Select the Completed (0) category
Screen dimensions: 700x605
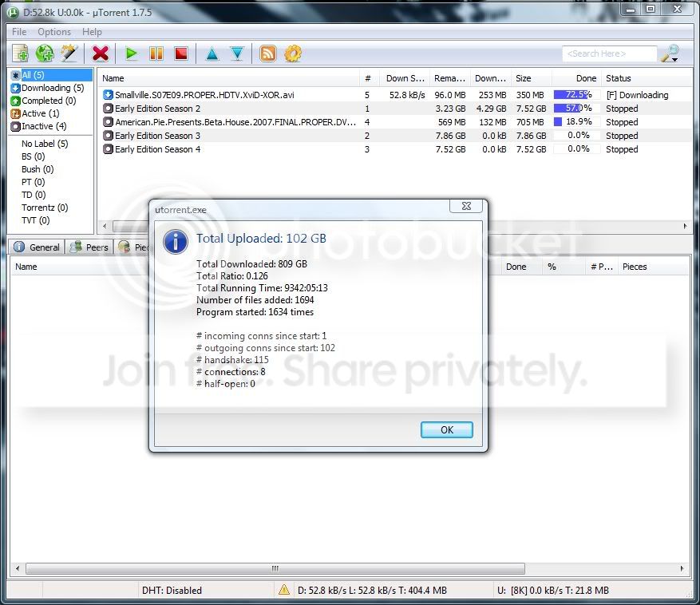pos(43,101)
